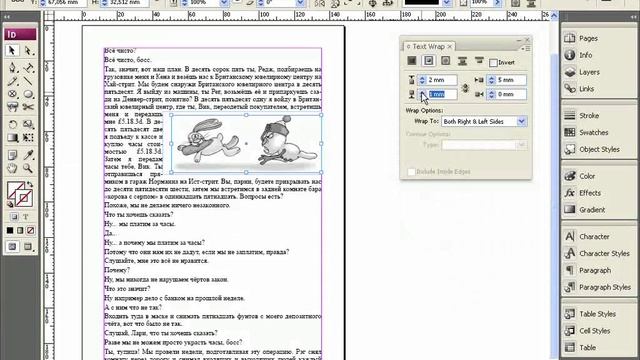Select the Gradient Swatch tool

[x=12, y=138]
